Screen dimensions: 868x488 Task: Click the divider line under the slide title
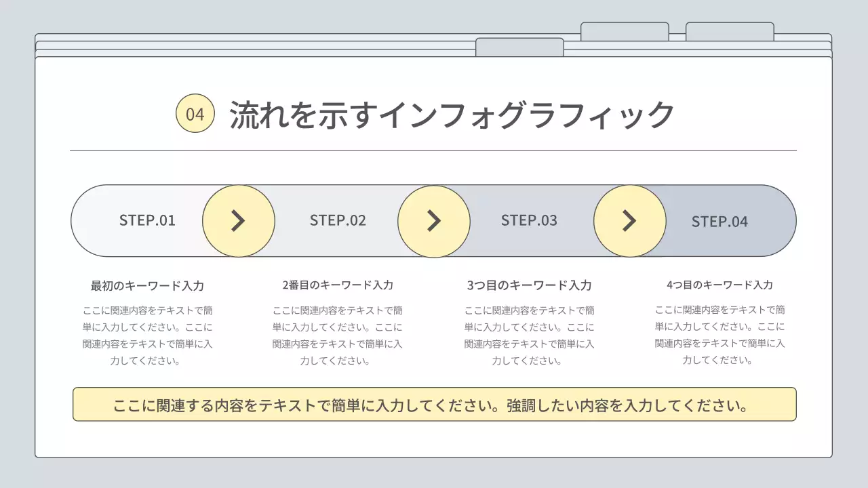click(434, 148)
